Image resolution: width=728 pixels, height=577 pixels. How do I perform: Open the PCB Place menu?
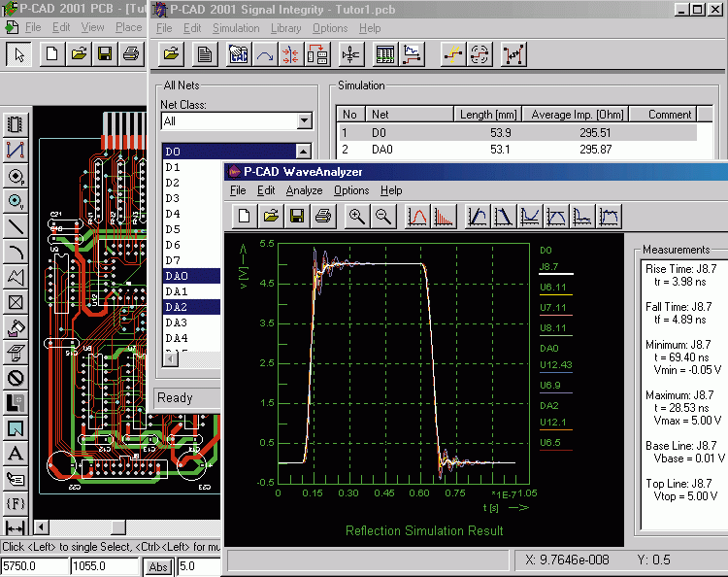click(x=128, y=27)
